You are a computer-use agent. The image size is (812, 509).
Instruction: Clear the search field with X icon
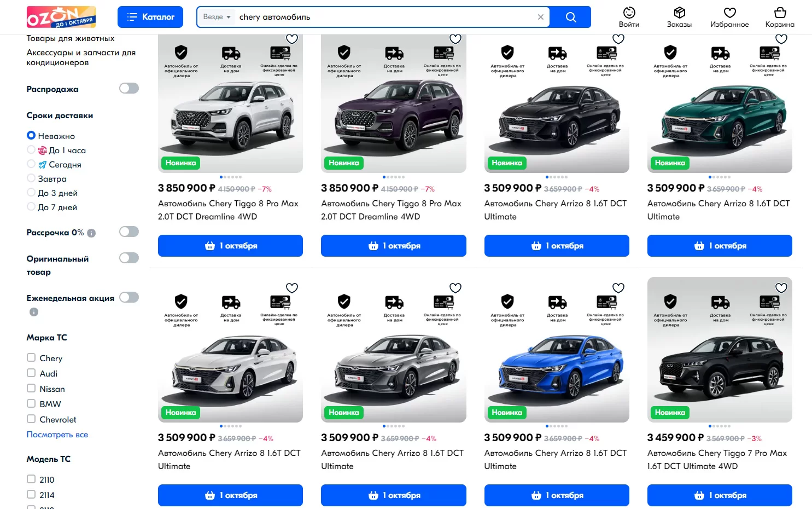point(540,17)
